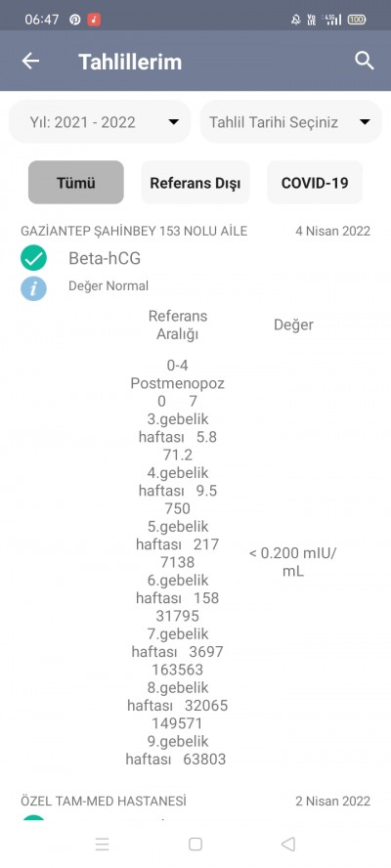The image size is (391, 868).
Task: Tap the < 0.200 mIU/mL result value
Action: pyautogui.click(x=292, y=562)
